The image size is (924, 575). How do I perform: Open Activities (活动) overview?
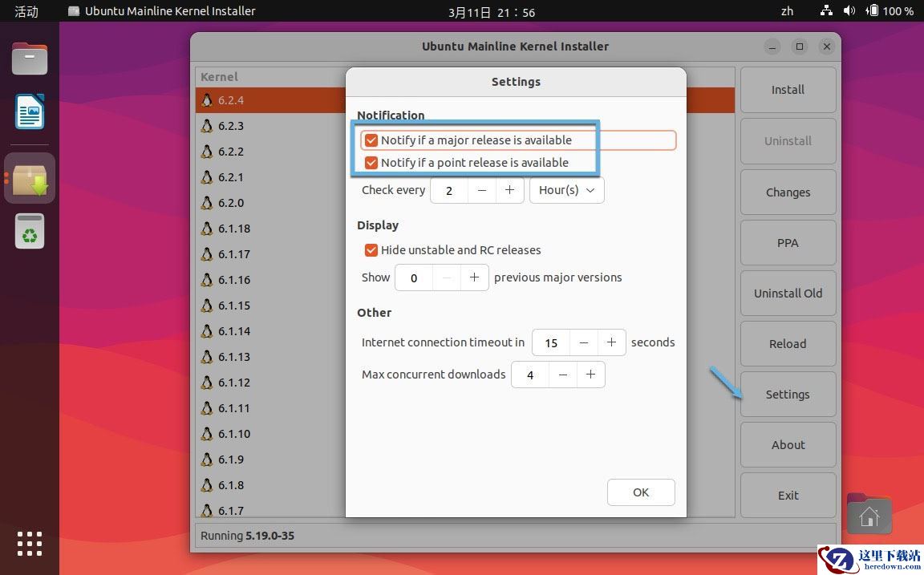26,11
